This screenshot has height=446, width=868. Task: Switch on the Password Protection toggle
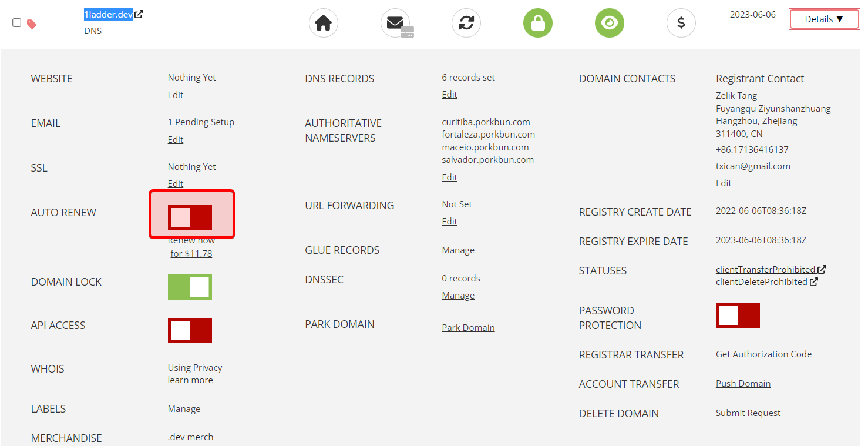coord(738,316)
